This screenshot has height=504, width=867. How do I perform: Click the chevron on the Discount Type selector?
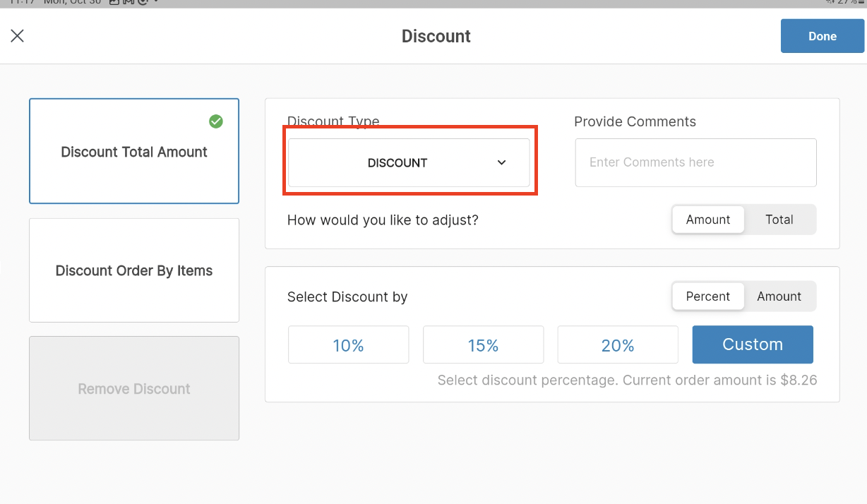[x=502, y=162]
